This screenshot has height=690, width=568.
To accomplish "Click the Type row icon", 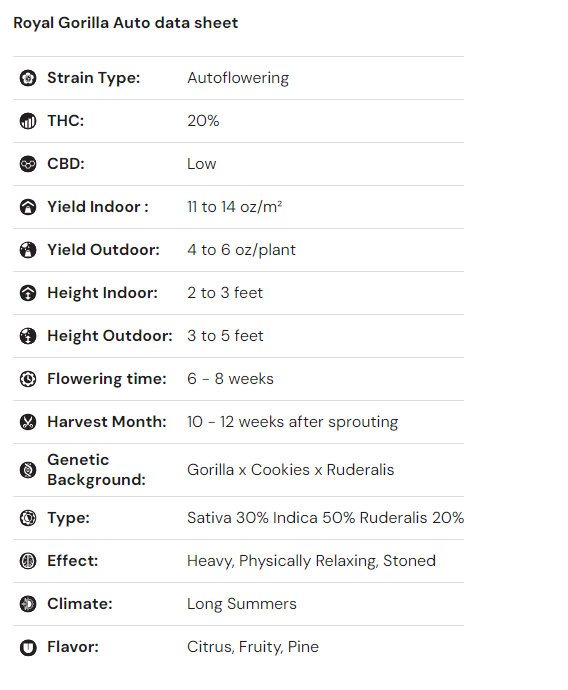I will pyautogui.click(x=28, y=518).
